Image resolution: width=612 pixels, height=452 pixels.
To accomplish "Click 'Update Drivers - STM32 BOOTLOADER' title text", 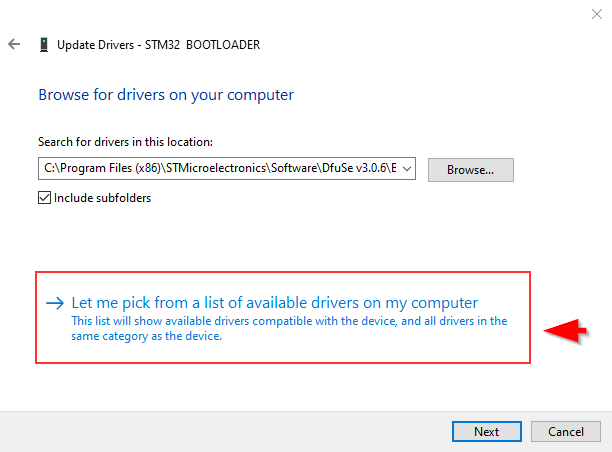I will click(x=158, y=45).
